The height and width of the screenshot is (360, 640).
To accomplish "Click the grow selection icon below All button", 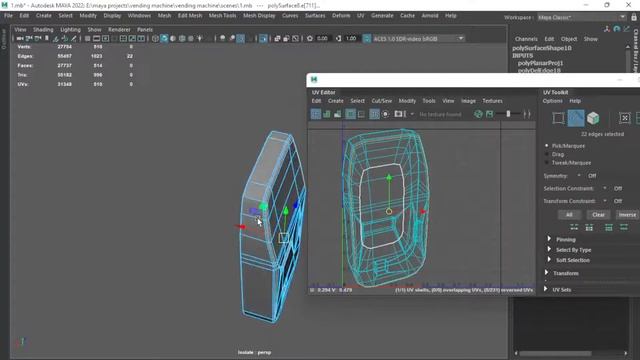I will (x=574, y=227).
